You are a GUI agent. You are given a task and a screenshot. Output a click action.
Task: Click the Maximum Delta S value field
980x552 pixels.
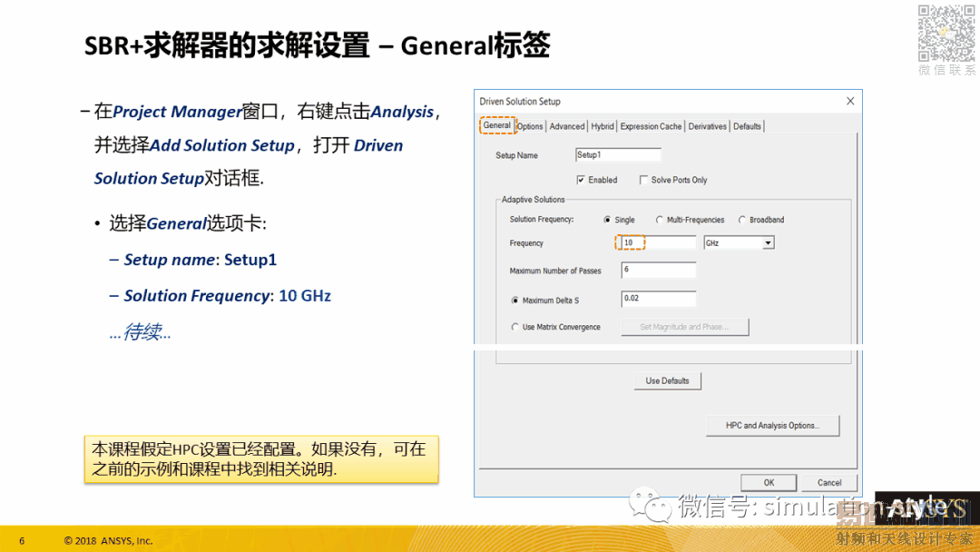[658, 299]
